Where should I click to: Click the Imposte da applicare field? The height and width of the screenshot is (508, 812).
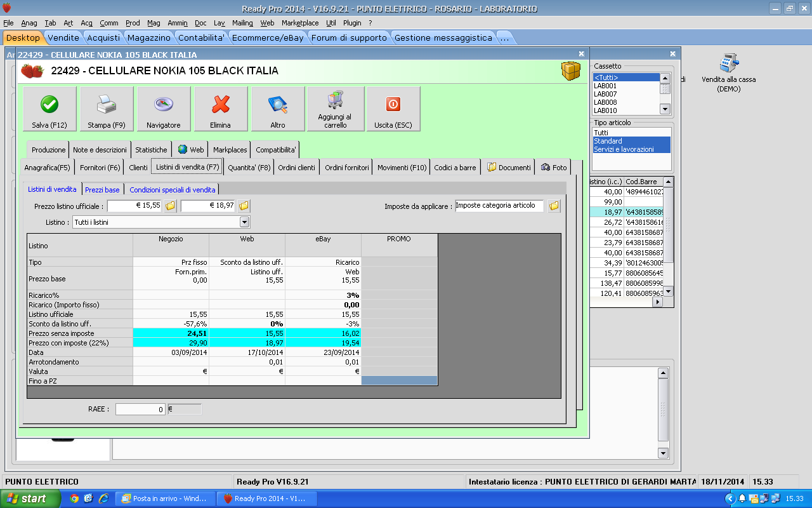(x=499, y=206)
